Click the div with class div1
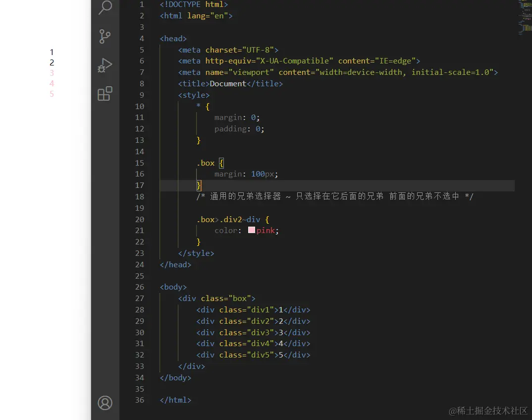This screenshot has width=532, height=420. (x=253, y=310)
